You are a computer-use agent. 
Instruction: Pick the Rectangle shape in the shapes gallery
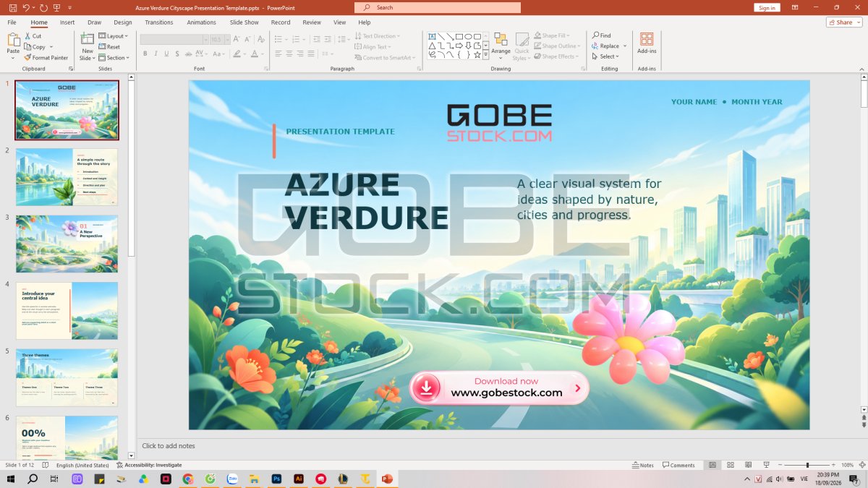(459, 36)
